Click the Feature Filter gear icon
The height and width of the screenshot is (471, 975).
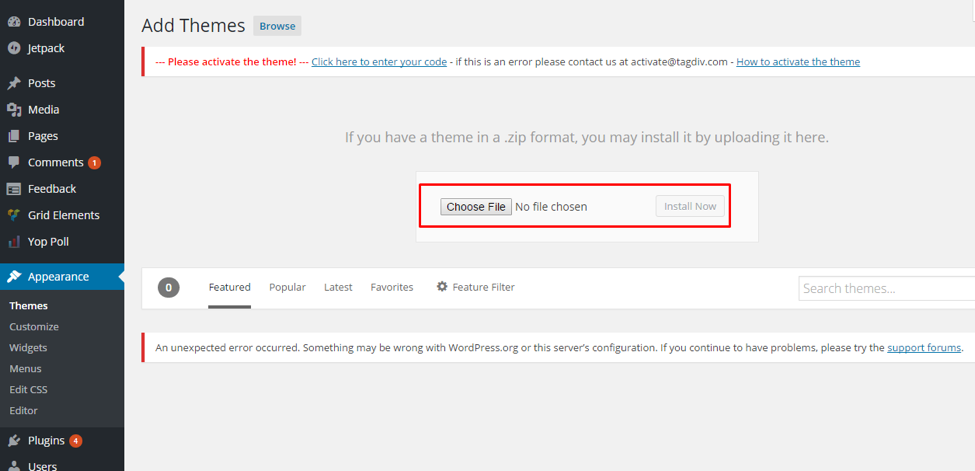pos(442,287)
